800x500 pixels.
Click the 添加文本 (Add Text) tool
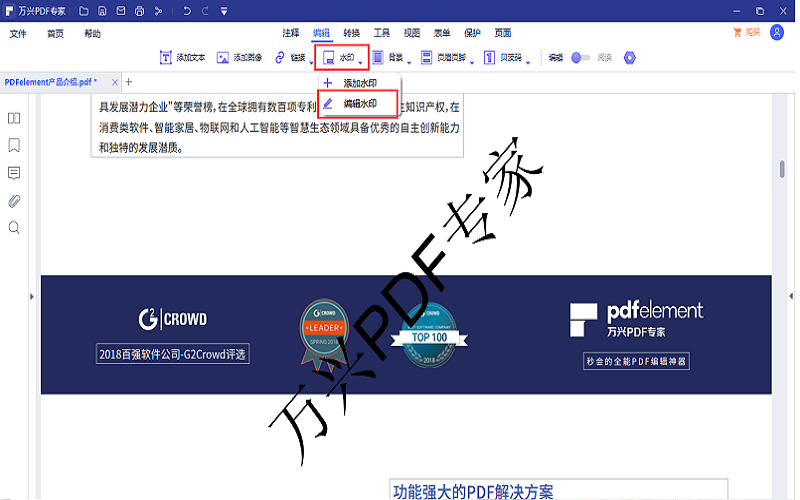(x=183, y=58)
